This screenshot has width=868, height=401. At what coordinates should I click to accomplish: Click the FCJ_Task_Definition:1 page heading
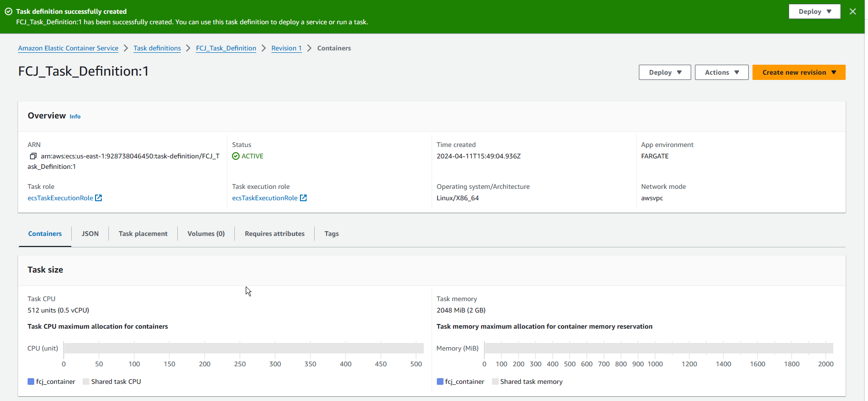click(x=84, y=71)
